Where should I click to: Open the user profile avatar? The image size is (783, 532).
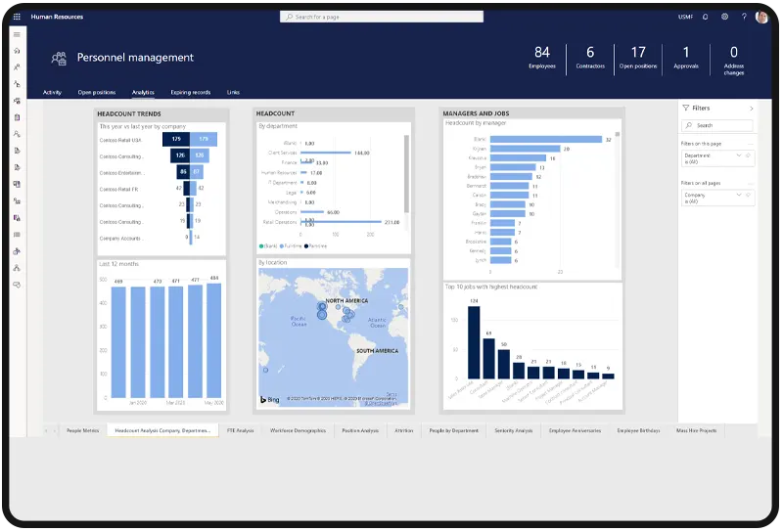coord(761,17)
